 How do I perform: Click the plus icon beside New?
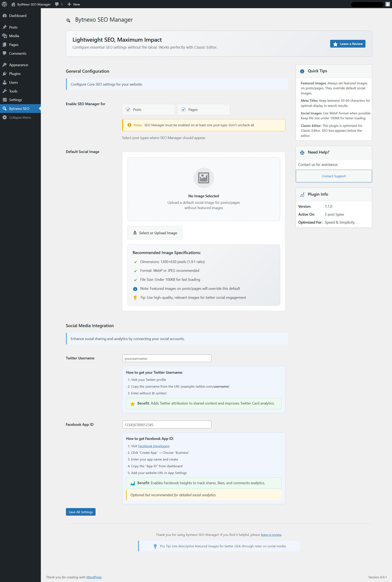[x=69, y=4]
